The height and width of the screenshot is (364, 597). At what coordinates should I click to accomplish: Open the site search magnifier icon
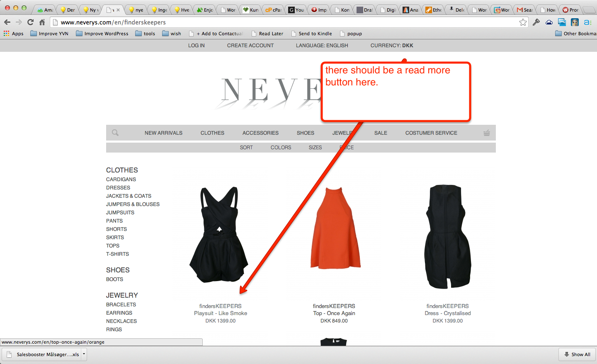(115, 133)
